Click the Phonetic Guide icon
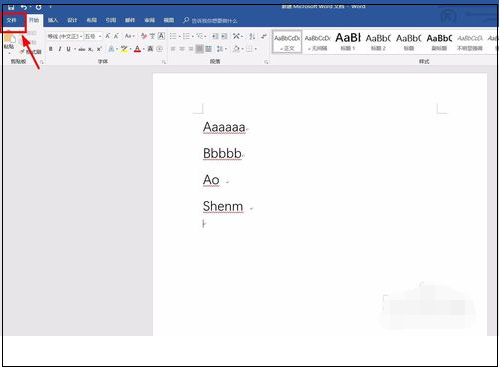Viewport: 500px width, 368px height. point(152,36)
